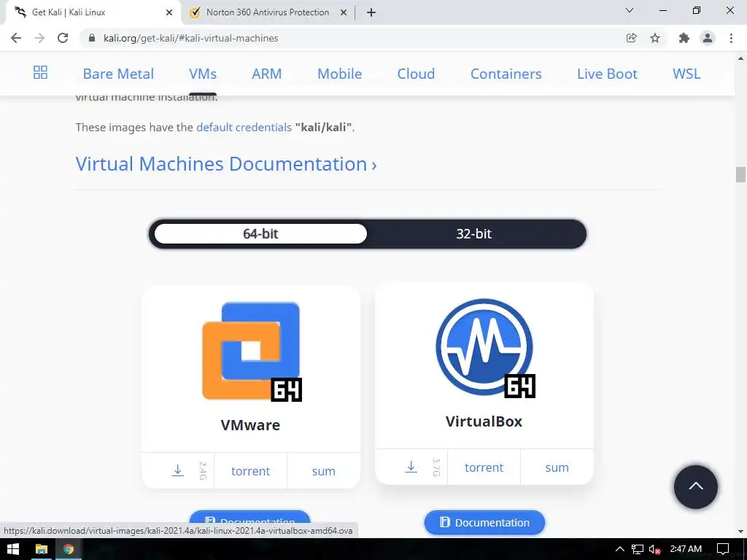Click the VirtualBox logo image
The width and height of the screenshot is (747, 560).
(485, 348)
